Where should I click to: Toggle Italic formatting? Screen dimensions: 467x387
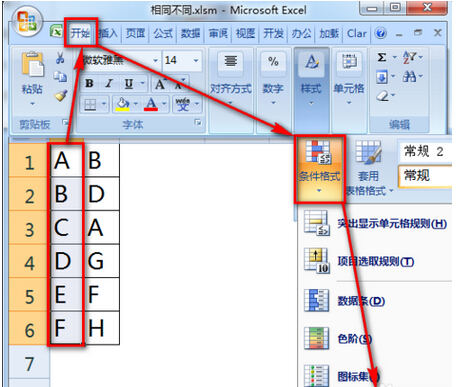point(109,83)
